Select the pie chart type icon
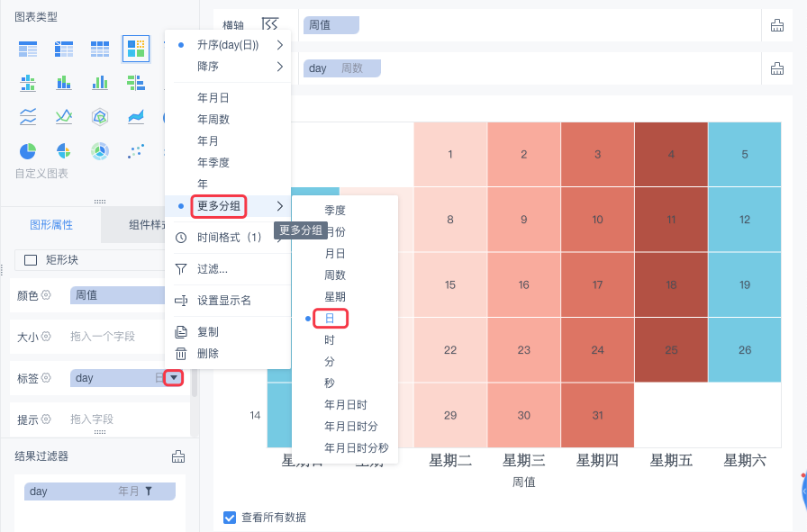Screen dimensions: 807x532 click(x=28, y=150)
